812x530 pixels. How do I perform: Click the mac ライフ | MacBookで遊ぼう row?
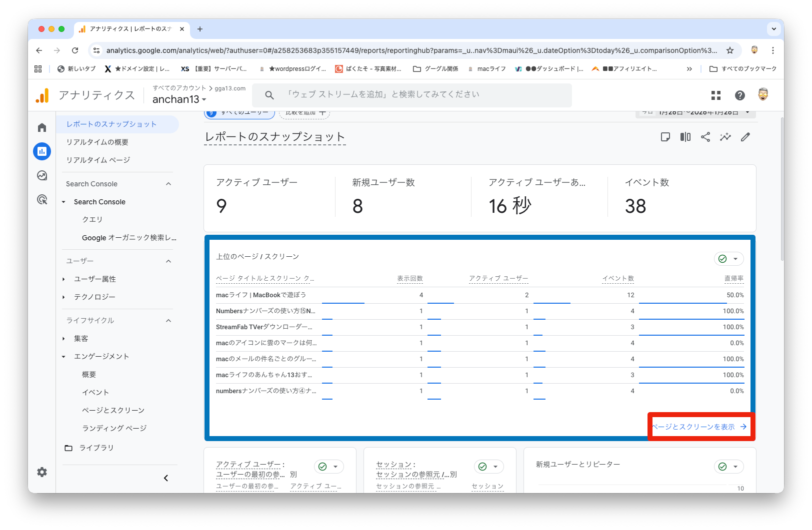(261, 295)
